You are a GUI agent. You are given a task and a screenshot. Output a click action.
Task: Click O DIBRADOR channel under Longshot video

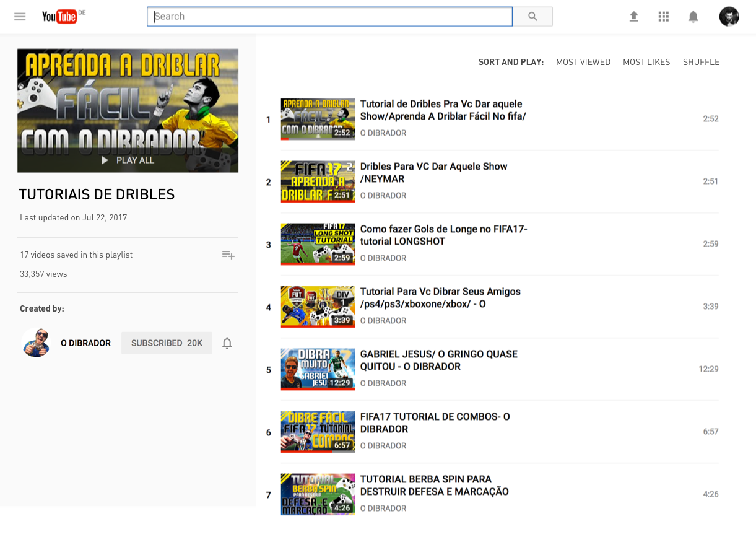(383, 258)
